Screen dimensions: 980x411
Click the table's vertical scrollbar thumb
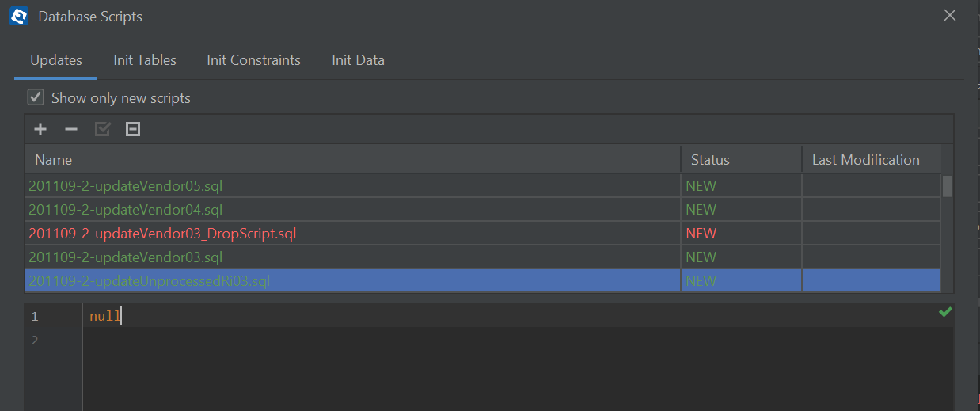click(947, 186)
